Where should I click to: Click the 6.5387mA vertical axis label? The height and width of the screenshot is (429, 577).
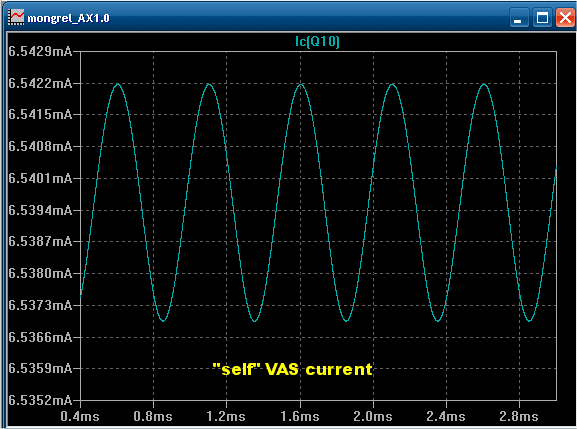[x=40, y=241]
